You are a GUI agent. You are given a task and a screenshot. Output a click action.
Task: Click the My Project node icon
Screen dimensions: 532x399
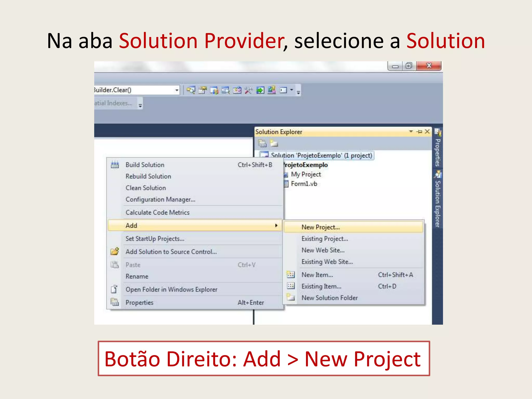[x=285, y=175]
